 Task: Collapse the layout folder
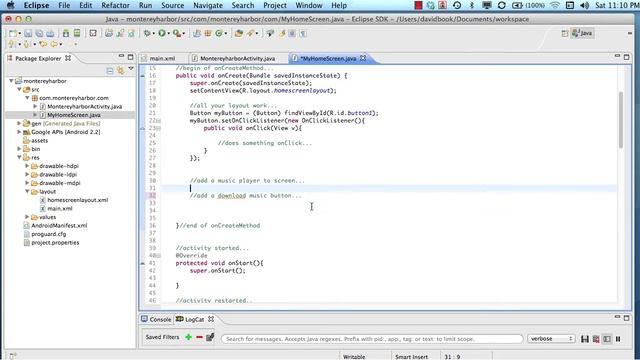click(27, 191)
